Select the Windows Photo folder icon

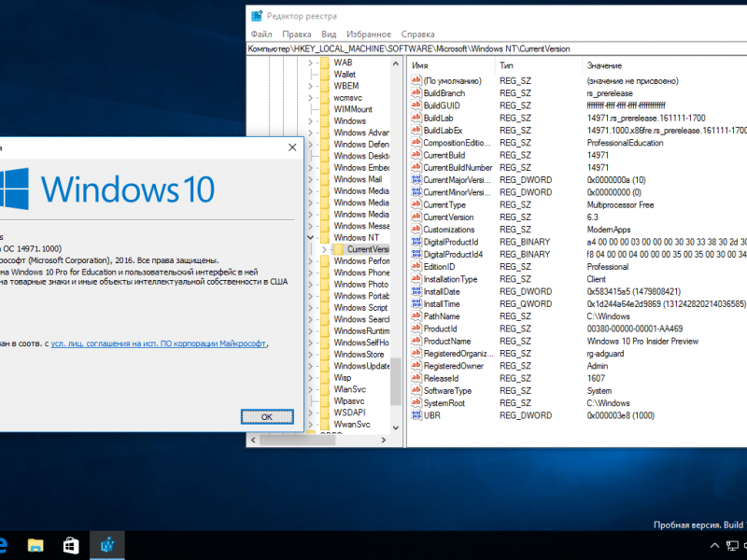coord(324,285)
